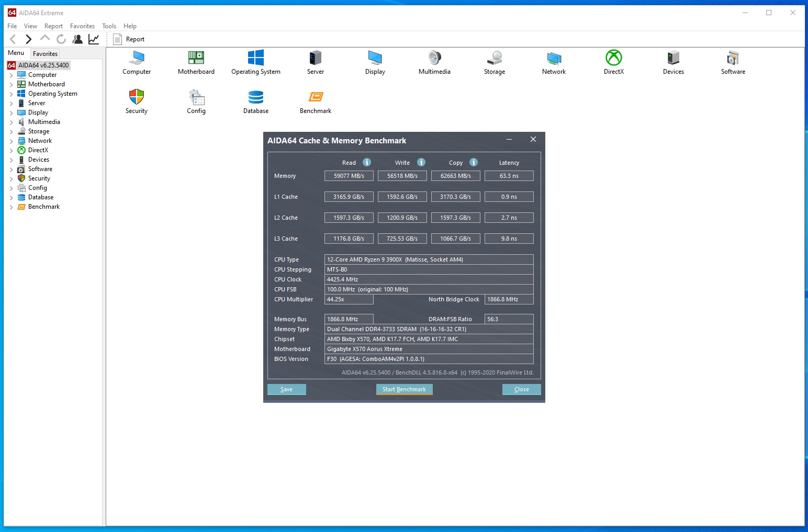Expand the Computer tree node
Image resolution: width=808 pixels, height=532 pixels.
[11, 75]
